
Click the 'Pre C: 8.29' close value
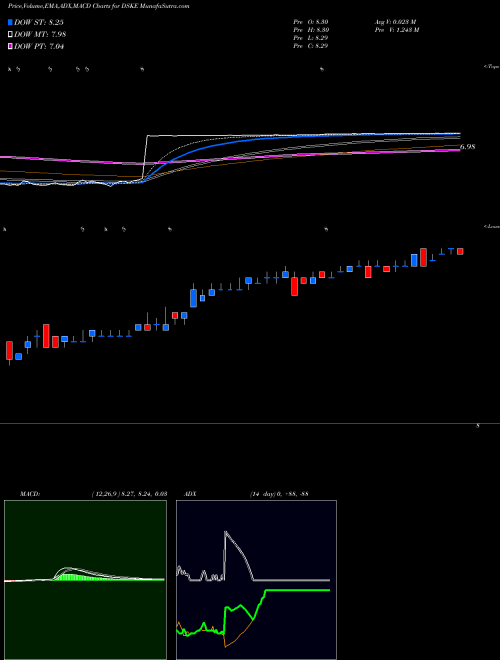pos(311,45)
